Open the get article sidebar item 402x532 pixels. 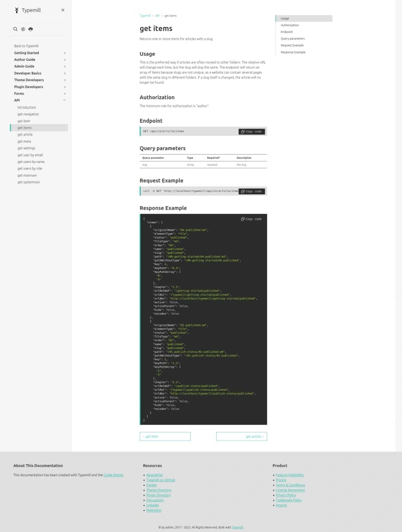[x=25, y=134]
